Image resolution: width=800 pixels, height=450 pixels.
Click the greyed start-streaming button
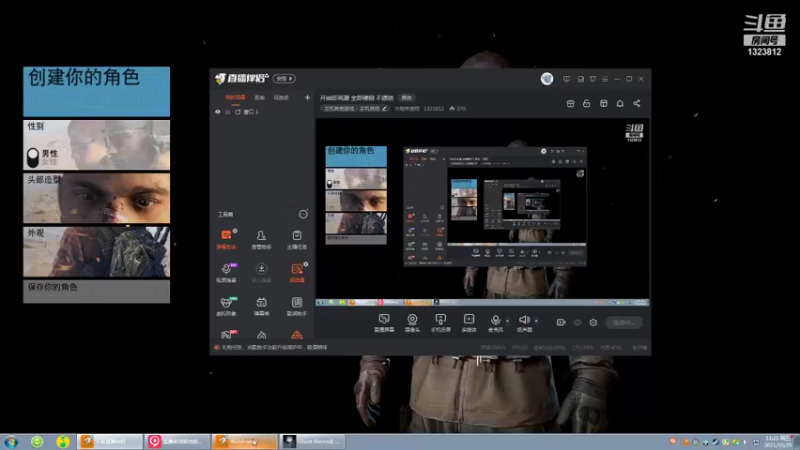623,322
